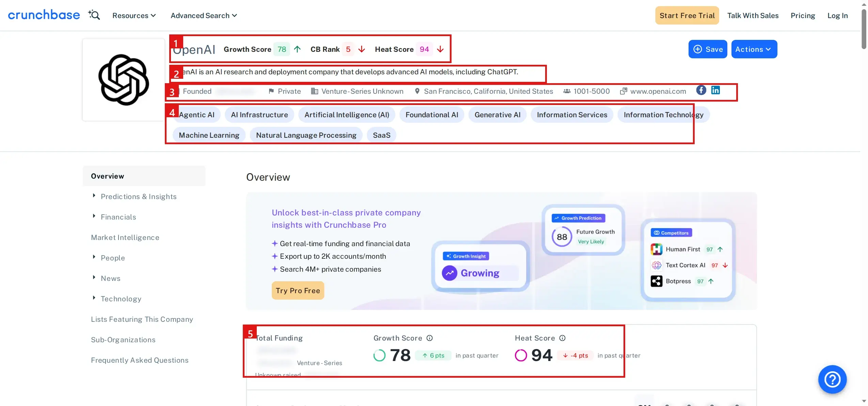Select the Machine Learning tag

[209, 135]
